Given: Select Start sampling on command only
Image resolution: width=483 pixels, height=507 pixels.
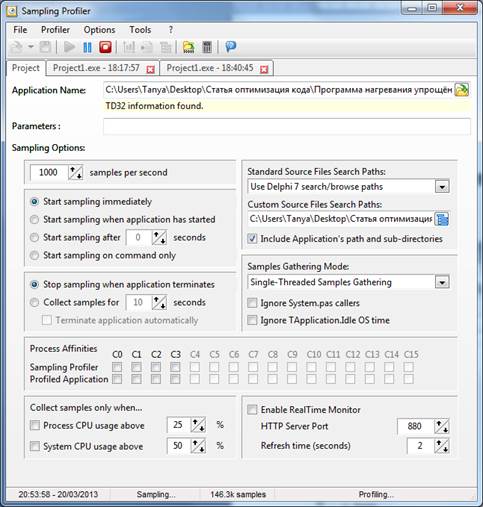Looking at the screenshot, I should tap(34, 255).
